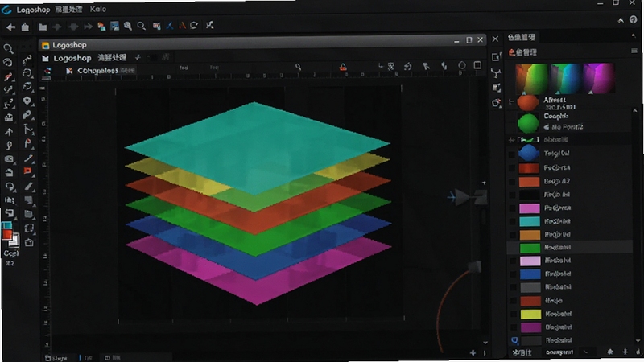Tick the checkbox beside the blue diamond swatch
The image size is (644, 362).
(512, 154)
